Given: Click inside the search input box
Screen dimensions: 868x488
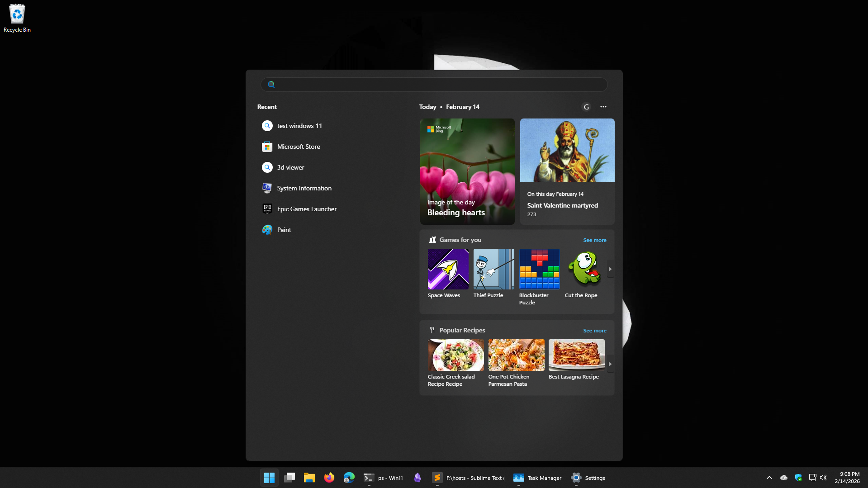Looking at the screenshot, I should tap(434, 85).
